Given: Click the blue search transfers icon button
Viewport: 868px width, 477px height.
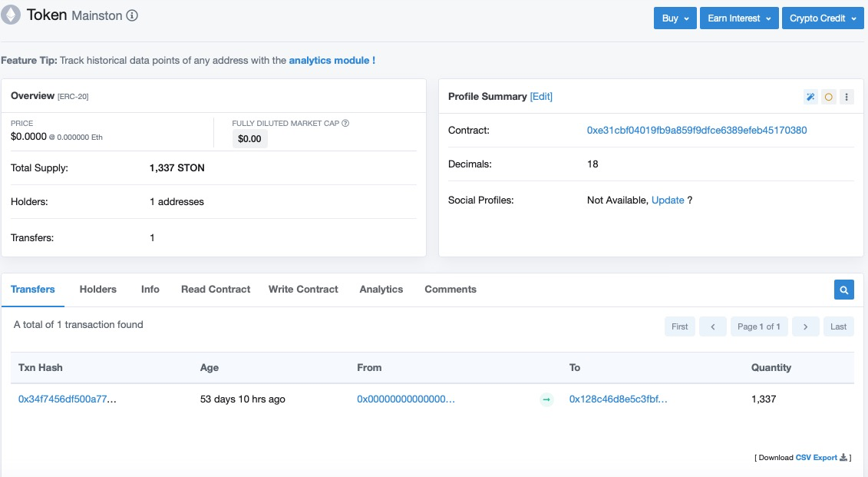Looking at the screenshot, I should coord(843,290).
